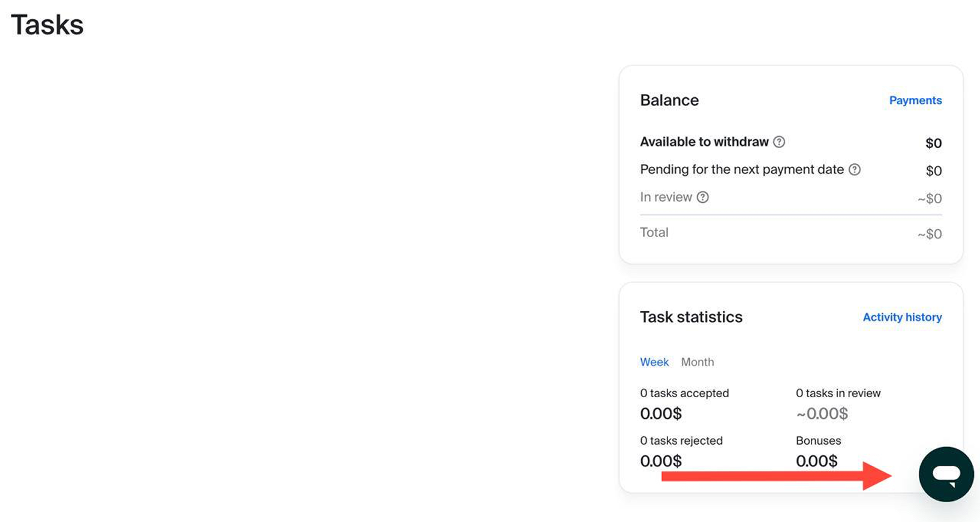Screen dimensions: 980x522
Task: Click the help icon beside Available to withdraw
Action: click(x=778, y=142)
